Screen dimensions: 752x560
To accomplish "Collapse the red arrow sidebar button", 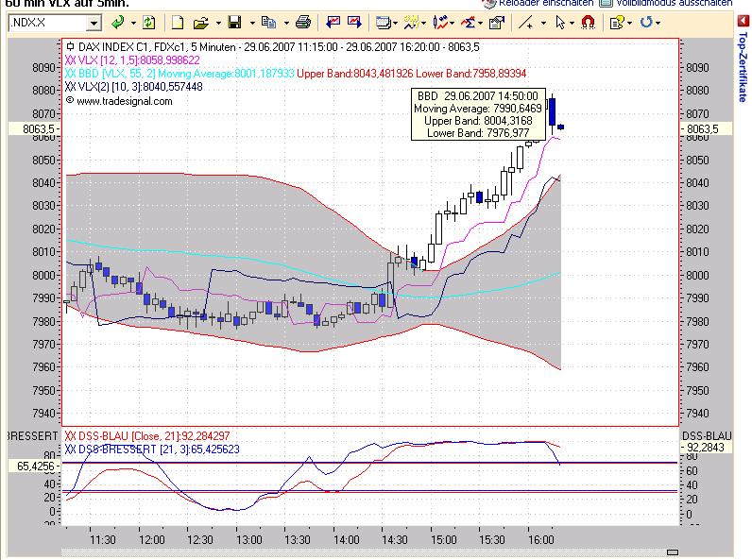I will [x=743, y=21].
